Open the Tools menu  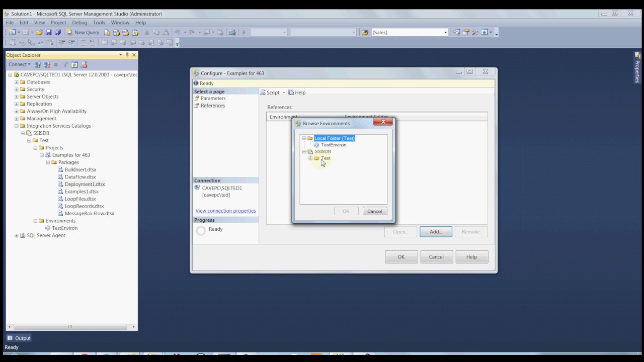(x=99, y=23)
